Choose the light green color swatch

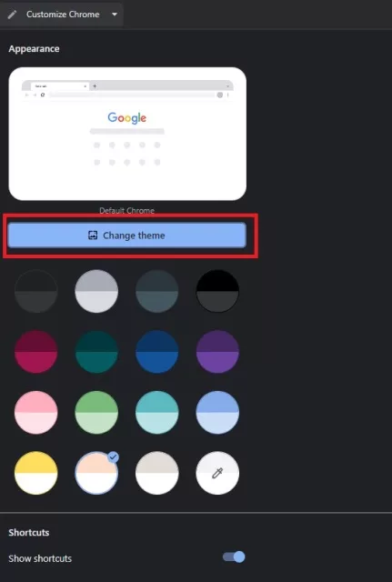pyautogui.click(x=96, y=412)
